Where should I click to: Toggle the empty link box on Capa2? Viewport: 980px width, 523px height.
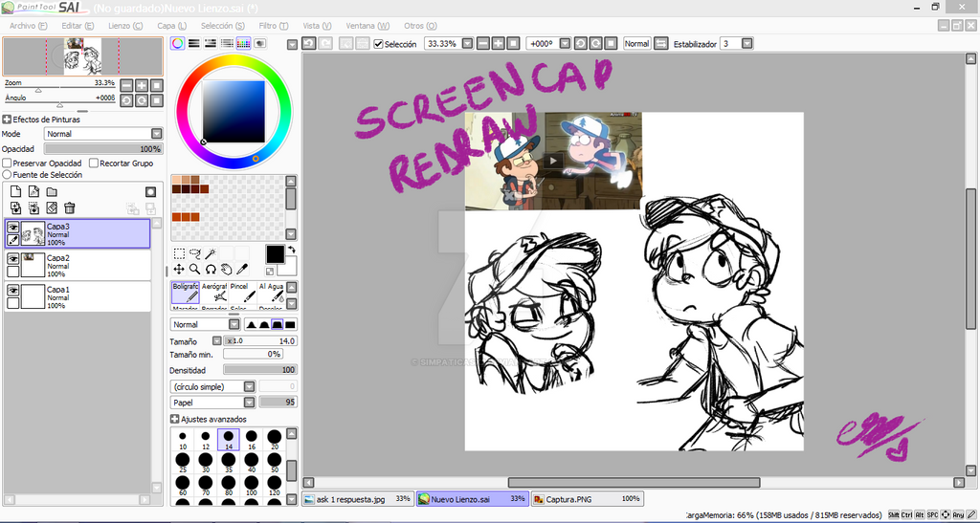click(x=12, y=272)
